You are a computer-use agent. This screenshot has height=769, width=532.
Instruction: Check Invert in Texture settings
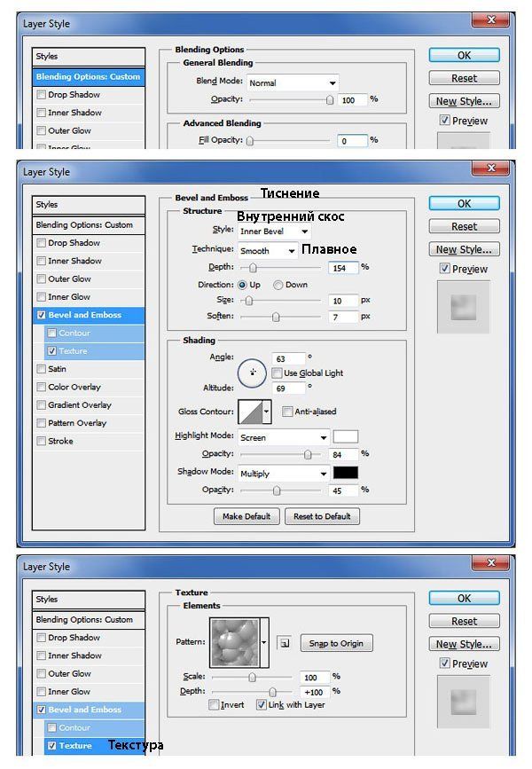214,705
